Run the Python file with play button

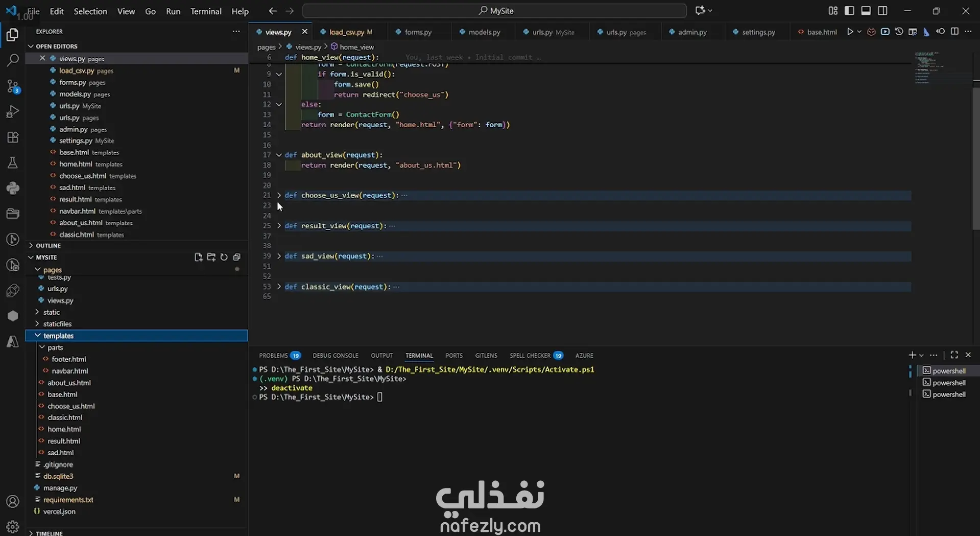click(850, 32)
